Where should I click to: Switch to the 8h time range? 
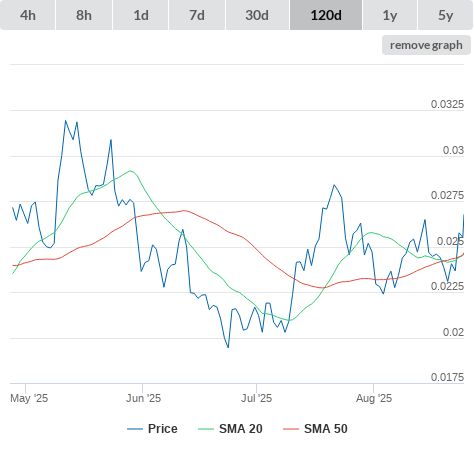coord(84,15)
